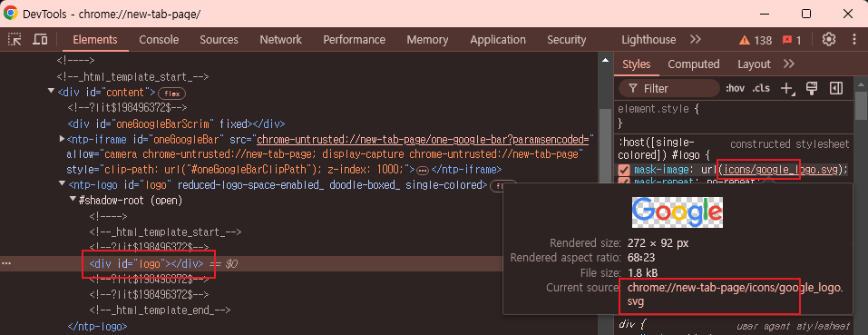Click the Styles Filter input field

668,89
